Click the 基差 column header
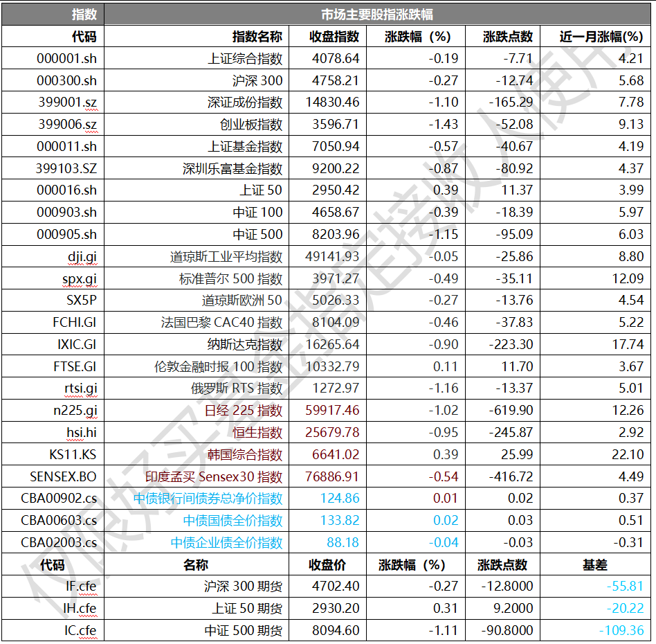This screenshot has width=656, height=644. [595, 564]
